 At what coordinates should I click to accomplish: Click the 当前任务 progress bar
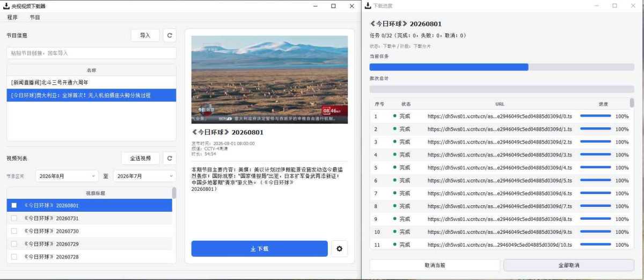click(502, 67)
